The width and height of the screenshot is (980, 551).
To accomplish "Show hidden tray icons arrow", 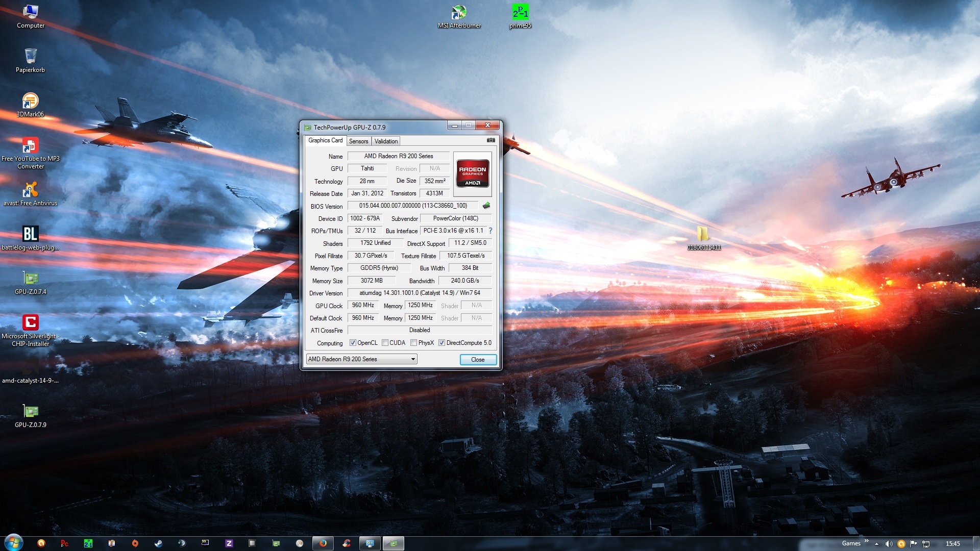I will tap(876, 544).
